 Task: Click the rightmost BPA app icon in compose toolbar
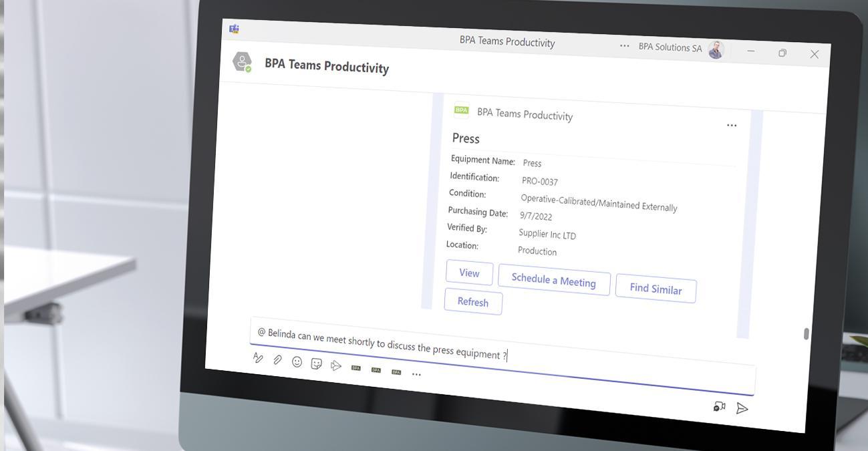(x=396, y=371)
